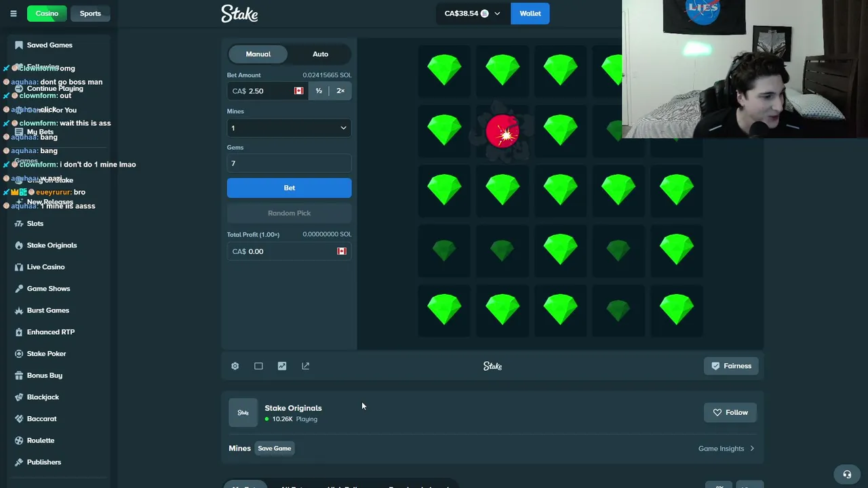Select the Total Profit amount field
Image resolution: width=868 pixels, height=488 pixels.
pyautogui.click(x=290, y=251)
